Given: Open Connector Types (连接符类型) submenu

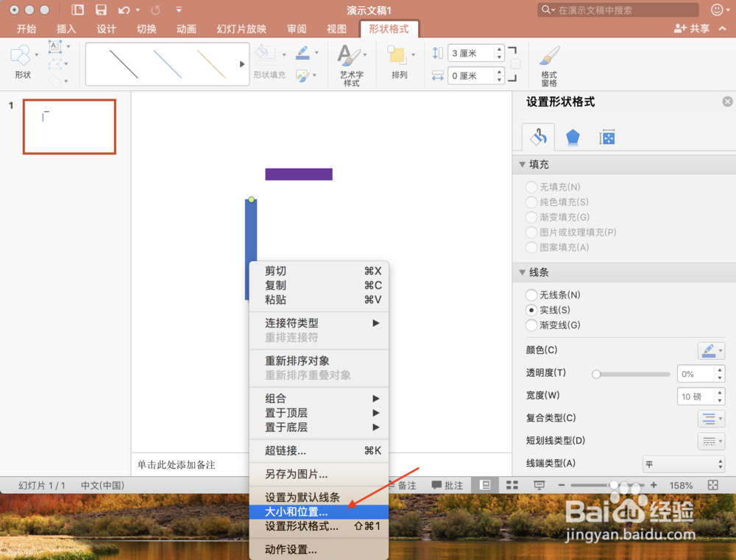Looking at the screenshot, I should pos(319,323).
